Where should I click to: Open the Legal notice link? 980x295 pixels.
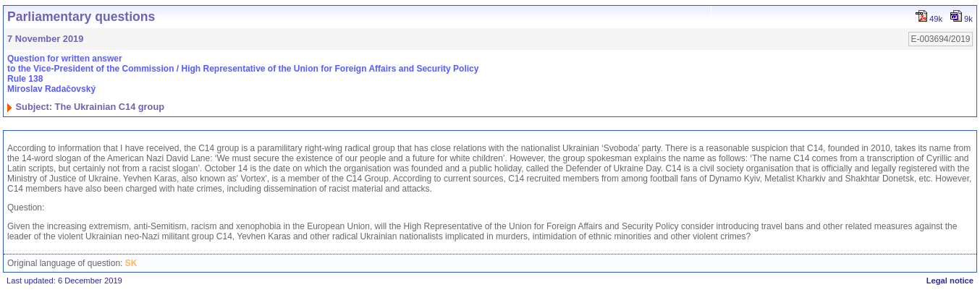[950, 281]
